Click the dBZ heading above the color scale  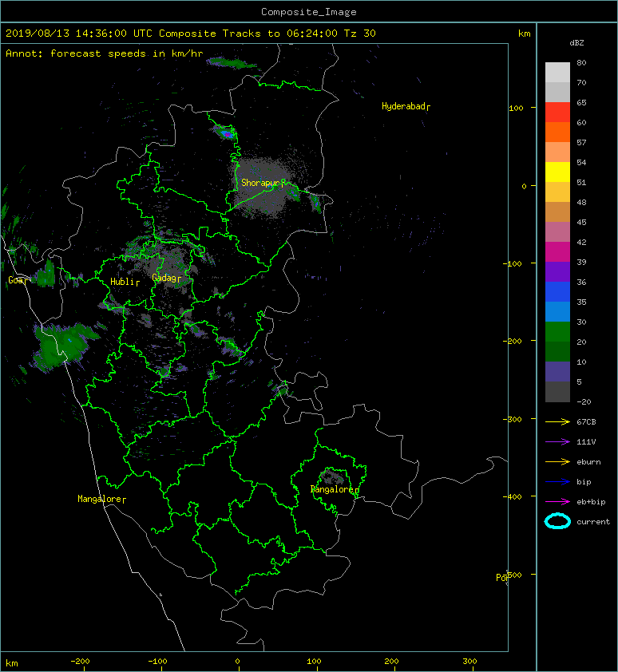click(x=576, y=43)
